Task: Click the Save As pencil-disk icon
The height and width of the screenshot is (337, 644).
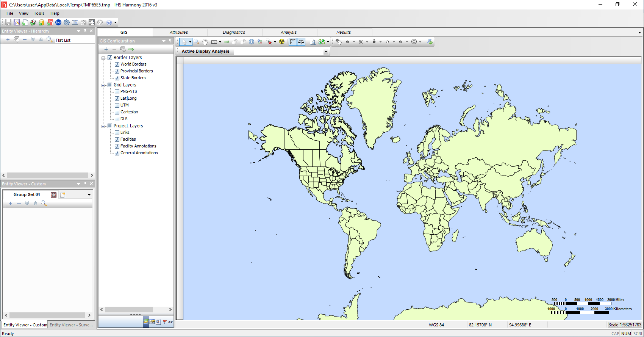Action: [17, 22]
